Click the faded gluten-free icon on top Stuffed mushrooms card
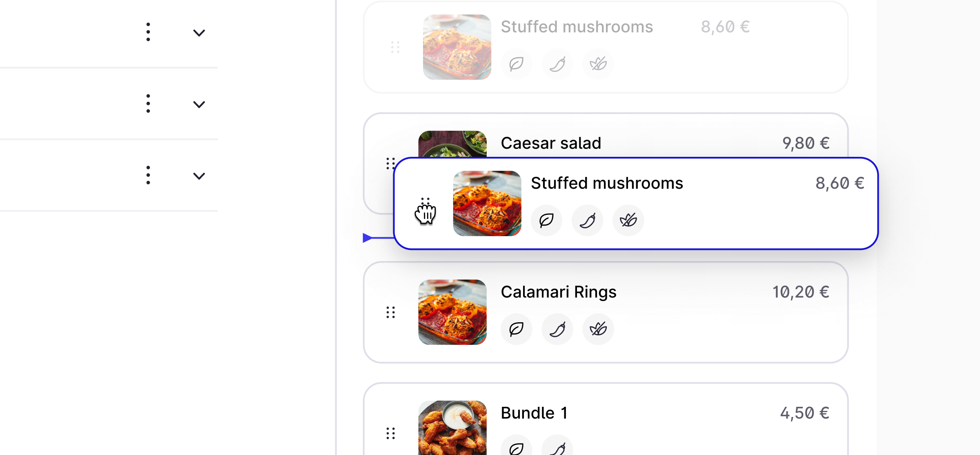980x455 pixels. click(598, 64)
